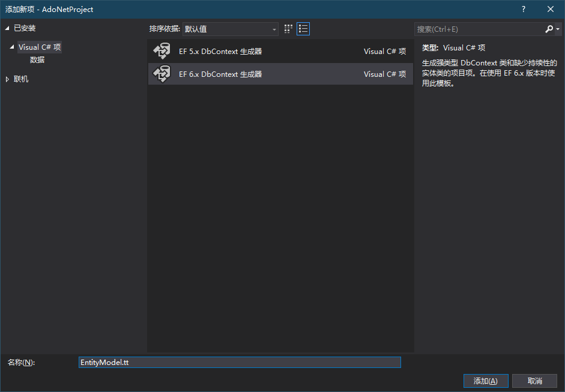Expand the 联机 node arrow
Screen dimensions: 565x392
coord(7,79)
